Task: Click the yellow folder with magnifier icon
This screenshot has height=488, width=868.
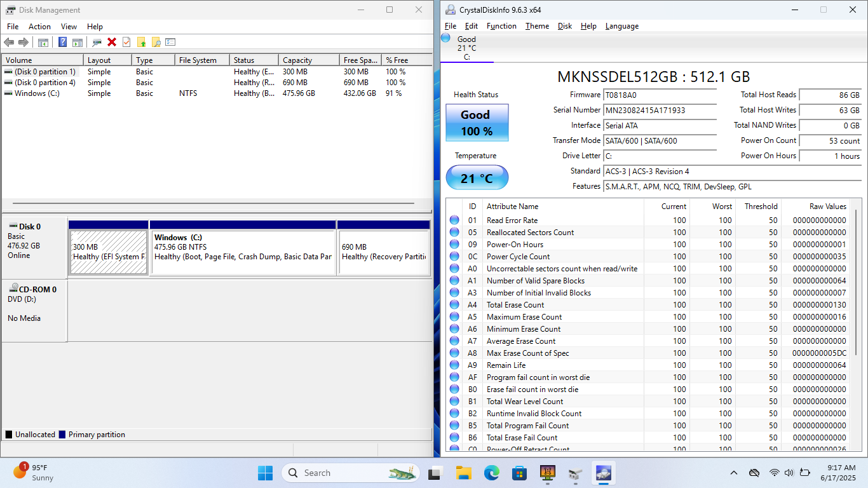Action: (x=156, y=43)
